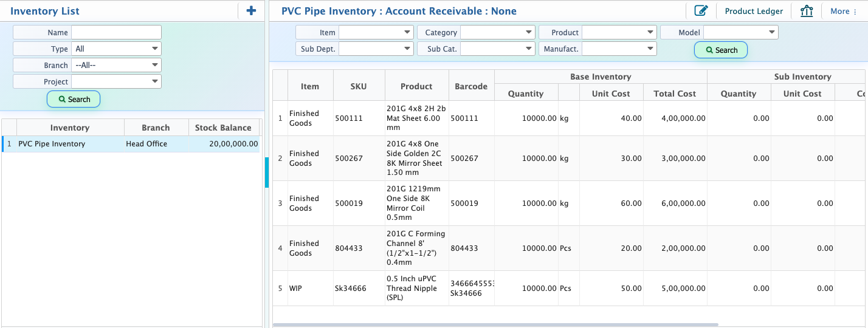Click the Branch column header
Viewport: 868px width, 328px height.
156,128
